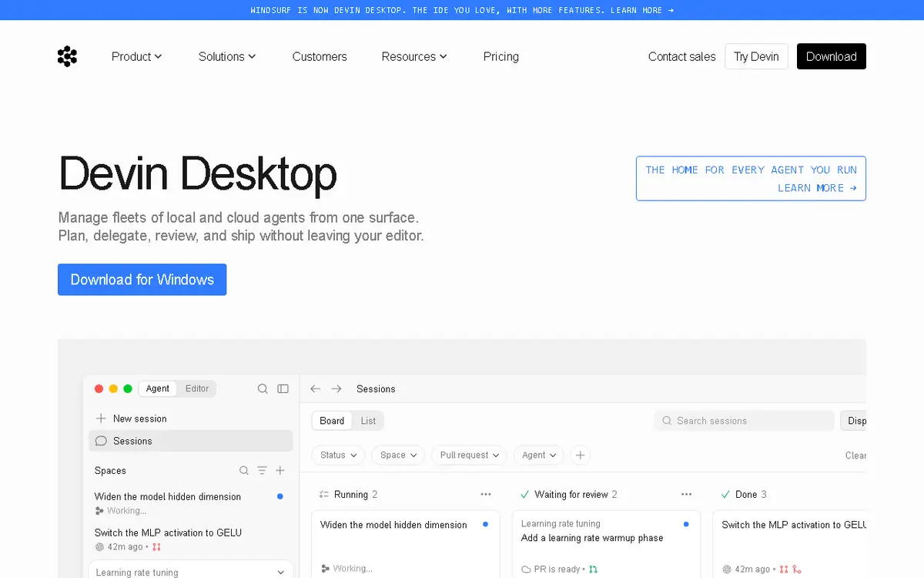Open the Product dropdown menu
Viewport: 924px width, 578px height.
tap(137, 56)
